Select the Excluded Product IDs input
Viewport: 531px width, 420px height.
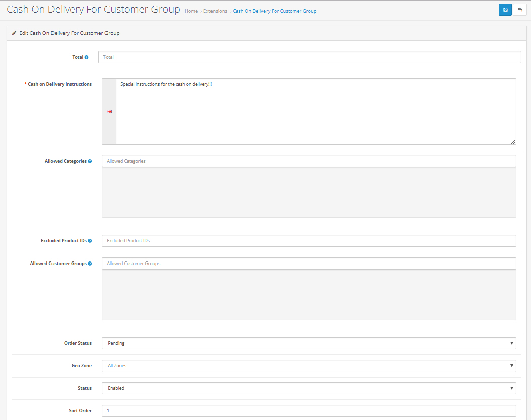click(309, 241)
